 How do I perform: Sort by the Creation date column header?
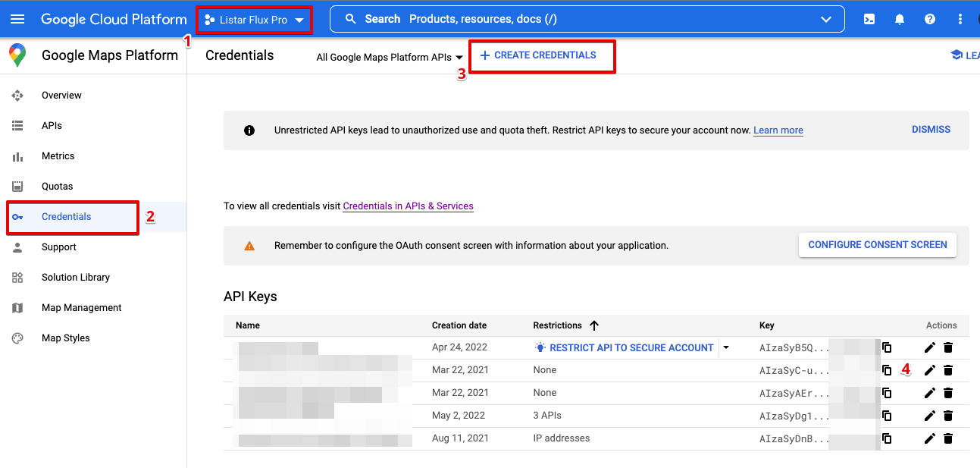click(459, 325)
